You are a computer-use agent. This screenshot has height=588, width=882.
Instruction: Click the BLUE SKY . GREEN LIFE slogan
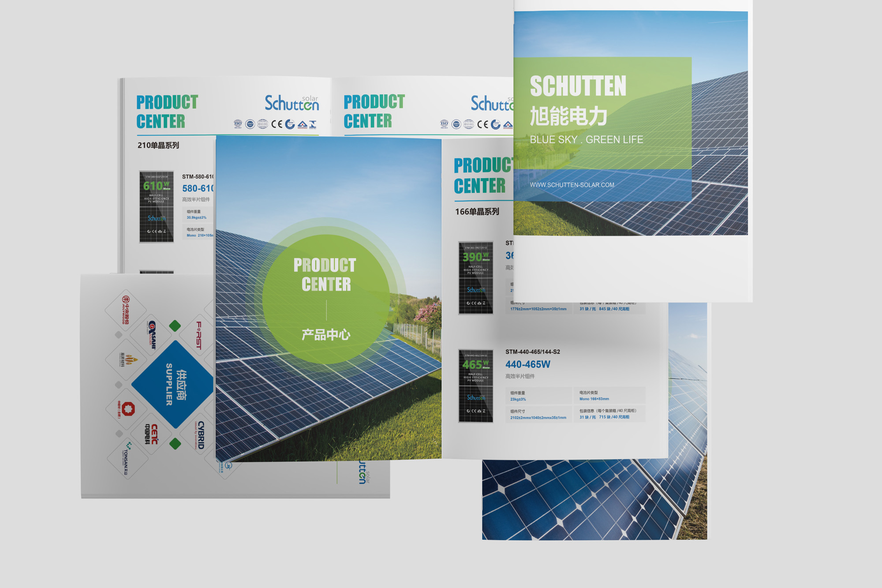pos(586,140)
